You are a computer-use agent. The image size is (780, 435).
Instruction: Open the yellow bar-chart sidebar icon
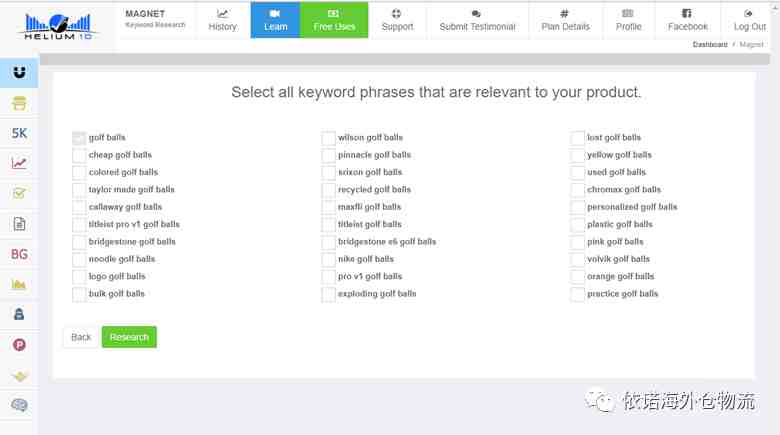click(19, 284)
